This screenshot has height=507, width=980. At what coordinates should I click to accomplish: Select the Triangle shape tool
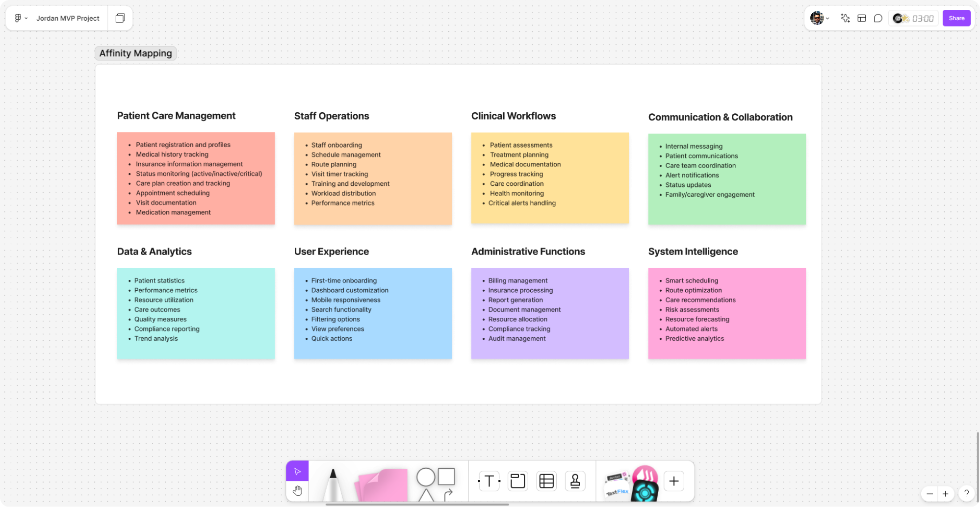426,495
